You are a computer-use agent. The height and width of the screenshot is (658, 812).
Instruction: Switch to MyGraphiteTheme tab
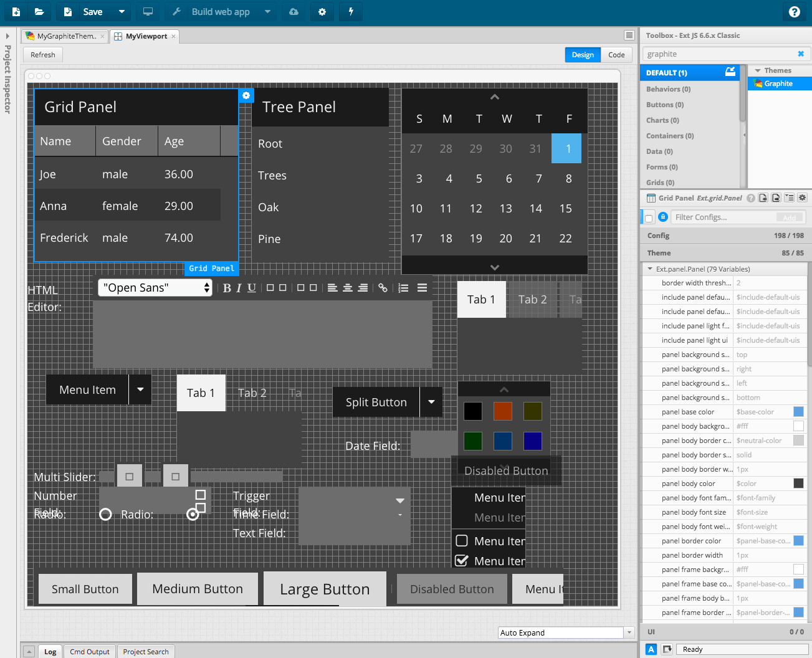pyautogui.click(x=66, y=36)
